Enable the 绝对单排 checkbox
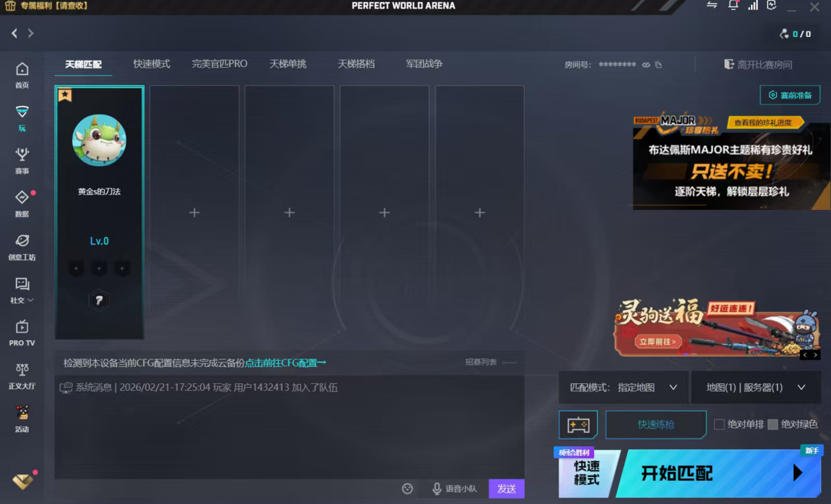The height and width of the screenshot is (504, 831). point(719,424)
